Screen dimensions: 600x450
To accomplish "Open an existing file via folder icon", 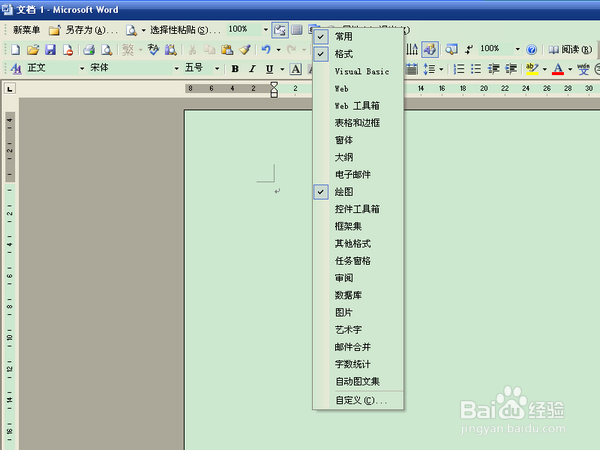I will [x=33, y=50].
